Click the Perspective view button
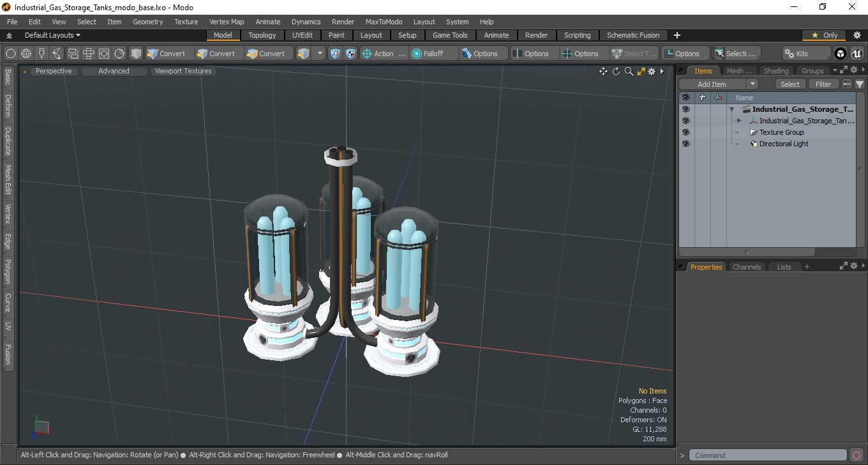The image size is (868, 465). pos(54,72)
